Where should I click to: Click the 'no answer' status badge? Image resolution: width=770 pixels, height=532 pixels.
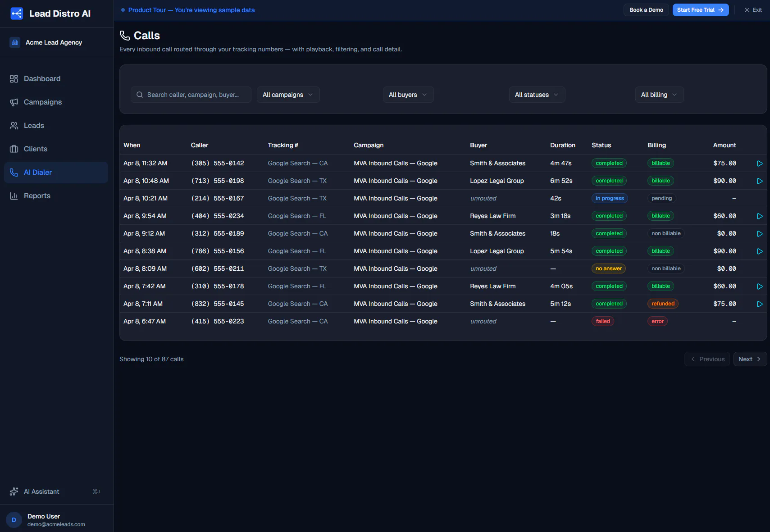[609, 268]
